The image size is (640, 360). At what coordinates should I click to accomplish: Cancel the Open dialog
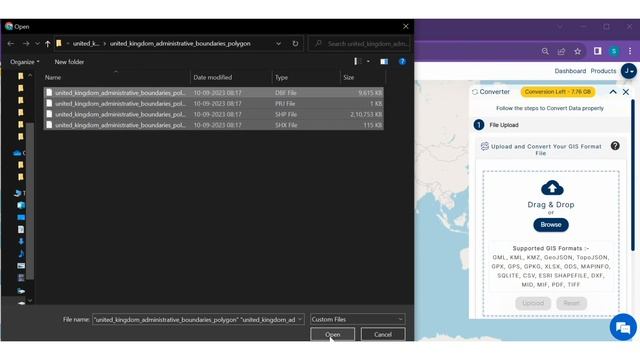(x=383, y=334)
